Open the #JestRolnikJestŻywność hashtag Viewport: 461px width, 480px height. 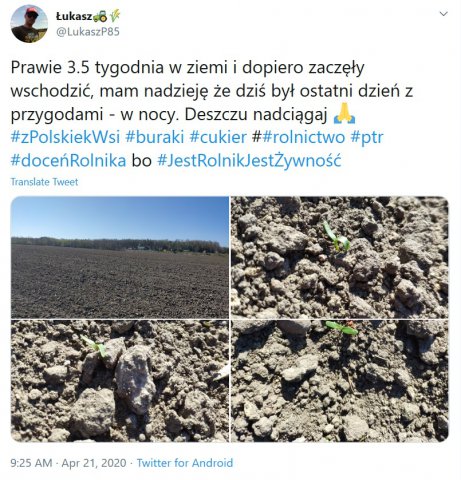tap(249, 161)
